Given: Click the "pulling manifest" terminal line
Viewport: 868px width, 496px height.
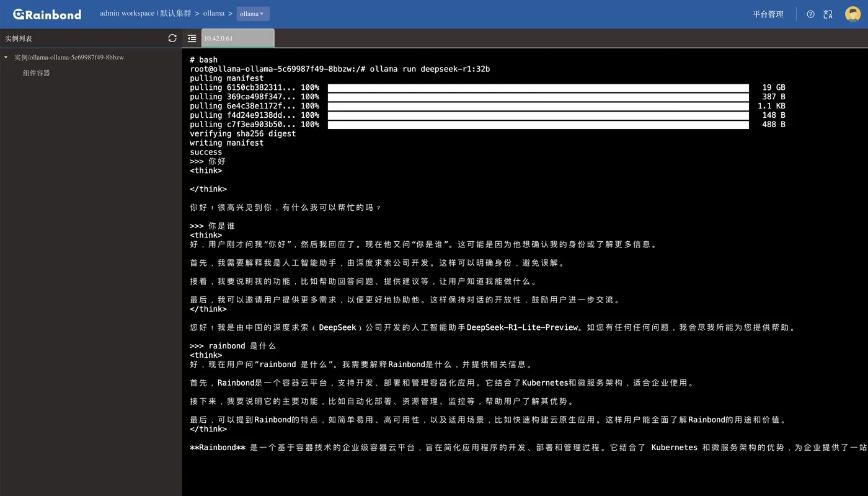Looking at the screenshot, I should coord(227,79).
